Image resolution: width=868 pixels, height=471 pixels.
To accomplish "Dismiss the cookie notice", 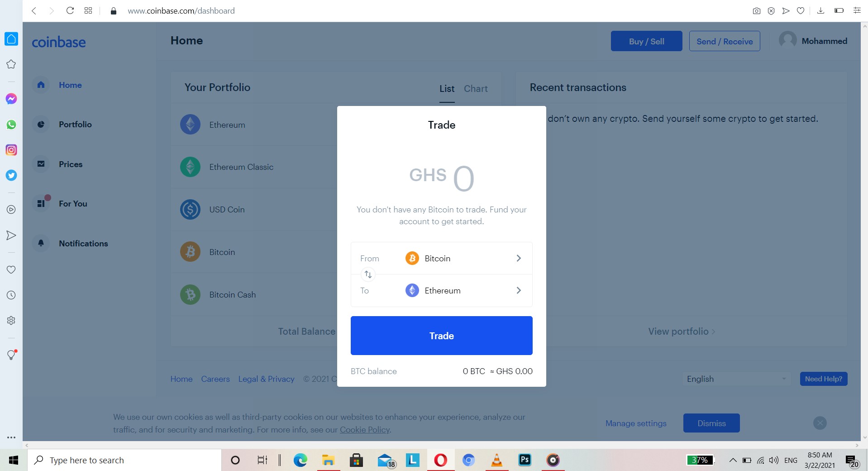I will click(x=711, y=423).
